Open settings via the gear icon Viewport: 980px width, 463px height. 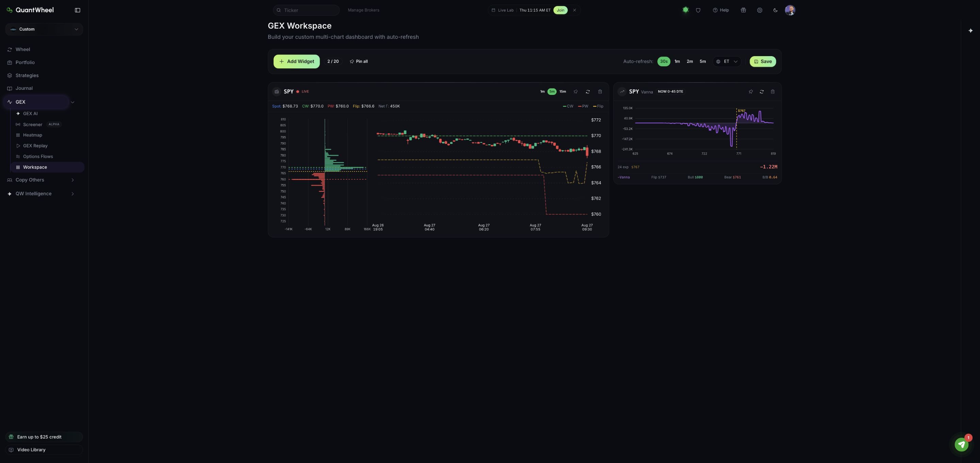click(x=759, y=10)
